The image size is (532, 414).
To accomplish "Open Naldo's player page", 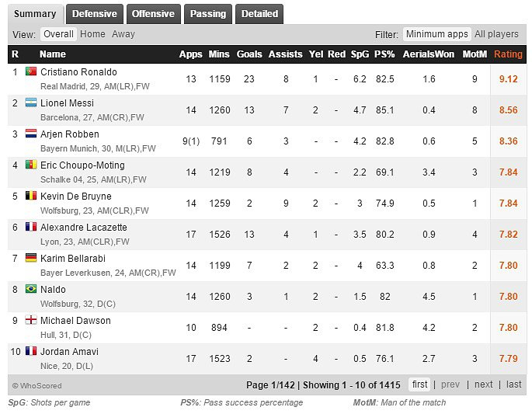I will click(54, 290).
